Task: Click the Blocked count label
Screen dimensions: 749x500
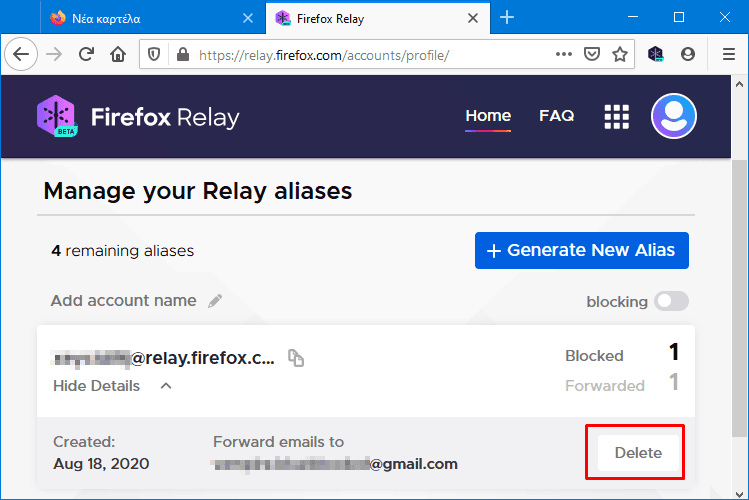Action: (594, 356)
